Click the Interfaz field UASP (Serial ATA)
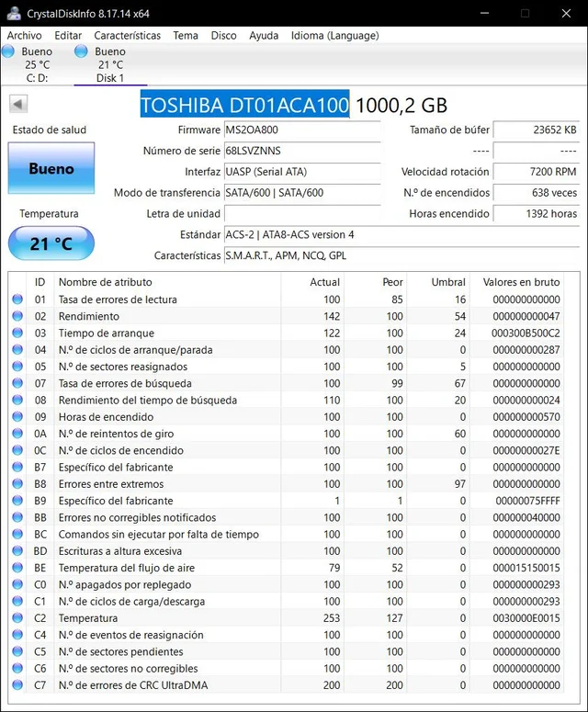 point(302,172)
